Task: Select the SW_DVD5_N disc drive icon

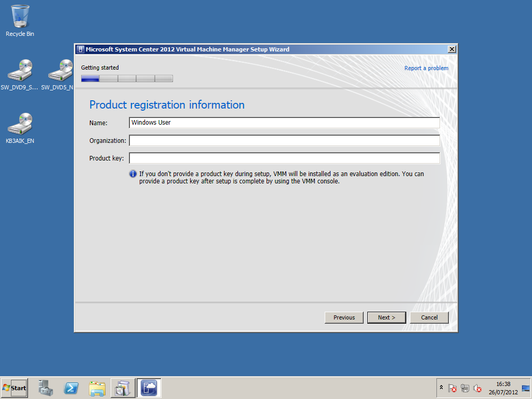Action: click(x=57, y=75)
